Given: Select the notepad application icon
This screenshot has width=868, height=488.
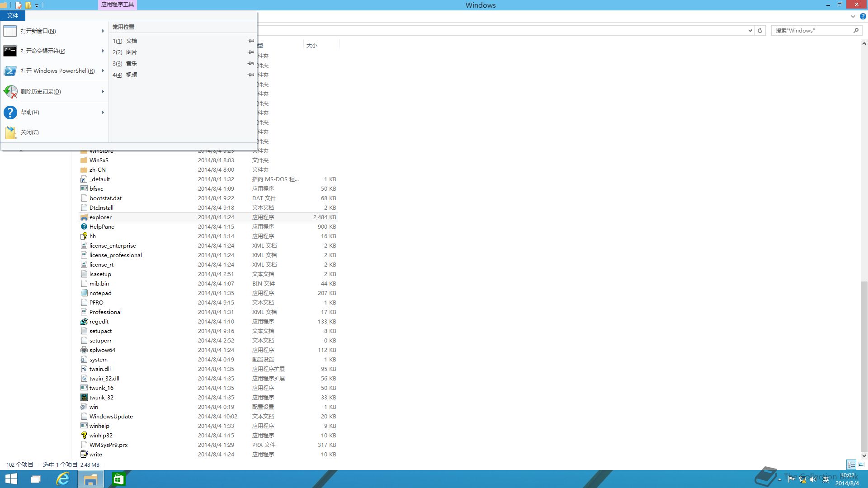Looking at the screenshot, I should pyautogui.click(x=84, y=293).
